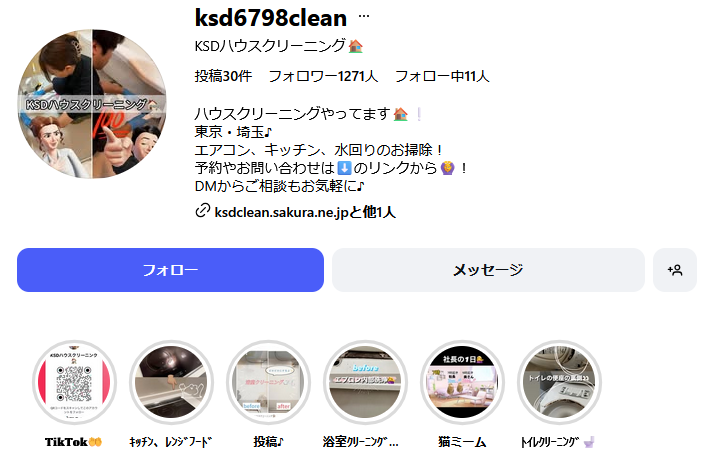Viewport: 704px width, 466px height.
Task: Open the 浴室クリーニング highlight circle
Action: pos(365,382)
